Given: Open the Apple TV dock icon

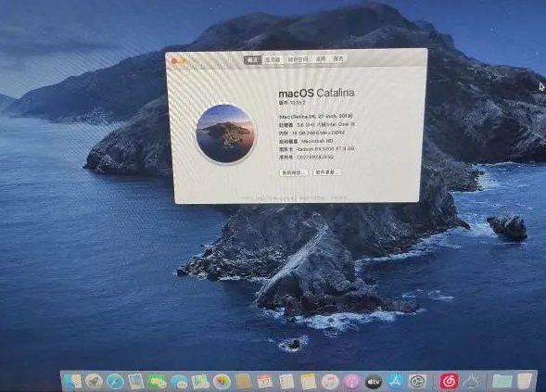Looking at the screenshot, I should (x=374, y=382).
